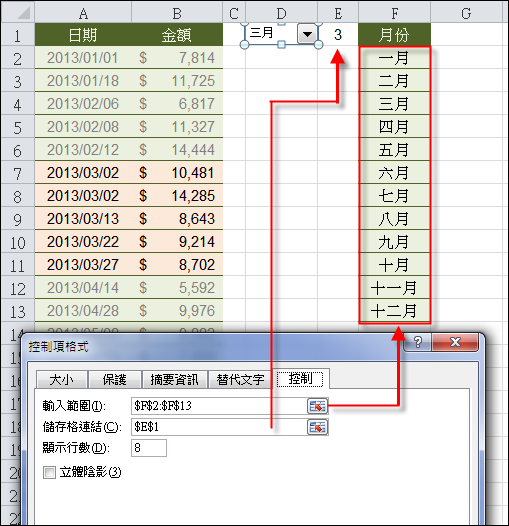Switch to the 保護 tab
The image size is (509, 526).
click(x=114, y=380)
